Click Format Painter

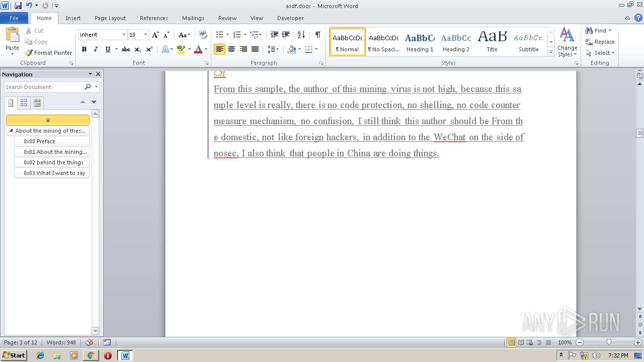point(48,53)
